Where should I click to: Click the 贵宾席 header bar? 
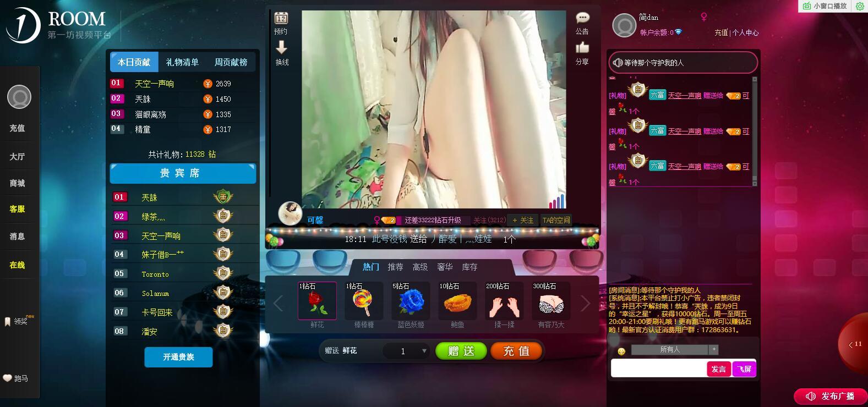click(x=183, y=173)
